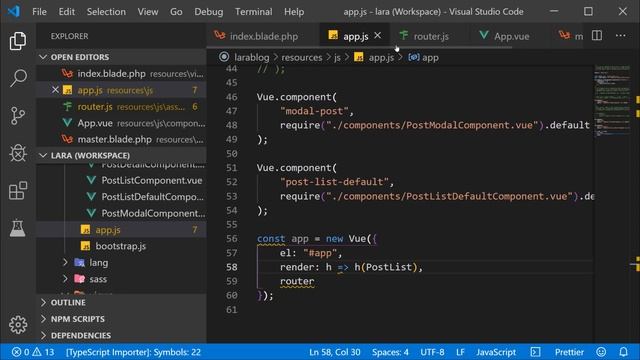Screen dimensions: 640x360
Task: Open the notifications bell
Action: 623,352
